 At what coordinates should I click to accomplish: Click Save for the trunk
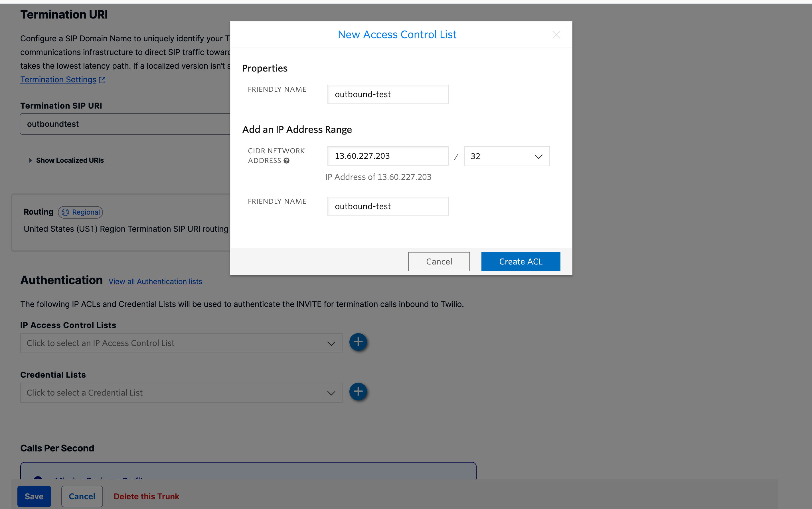coord(34,496)
